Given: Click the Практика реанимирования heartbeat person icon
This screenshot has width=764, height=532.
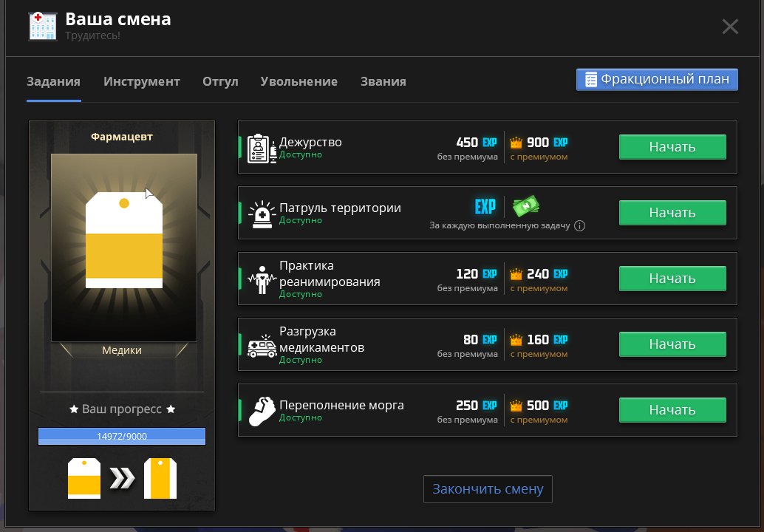Looking at the screenshot, I should pyautogui.click(x=262, y=279).
